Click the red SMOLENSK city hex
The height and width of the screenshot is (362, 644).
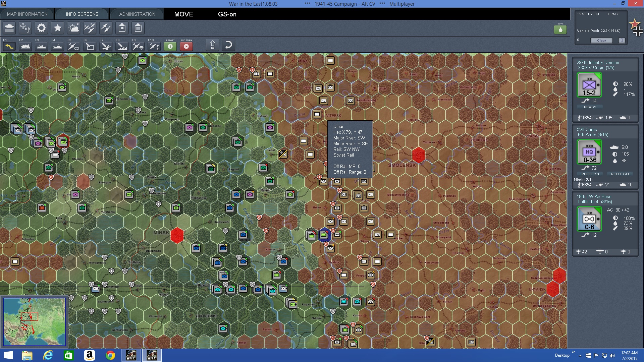418,155
